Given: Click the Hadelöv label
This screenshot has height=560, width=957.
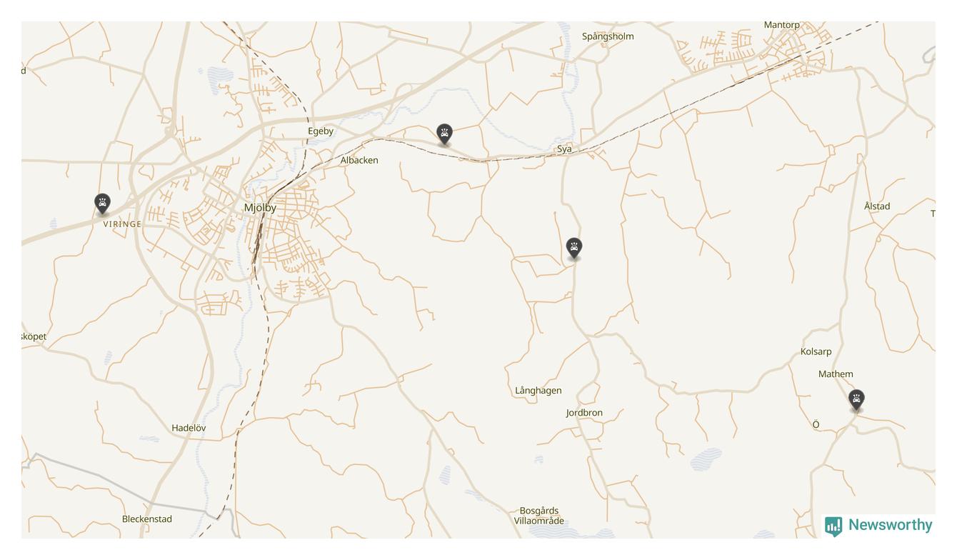Looking at the screenshot, I should click(189, 428).
